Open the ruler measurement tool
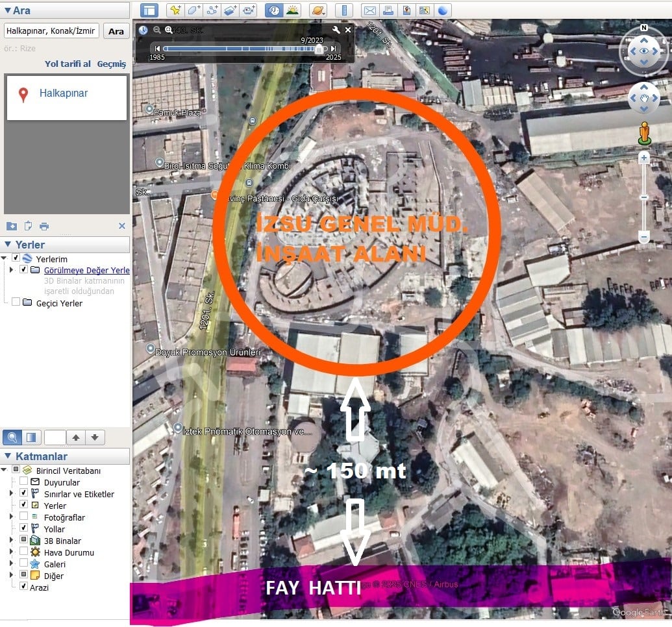 (x=344, y=10)
